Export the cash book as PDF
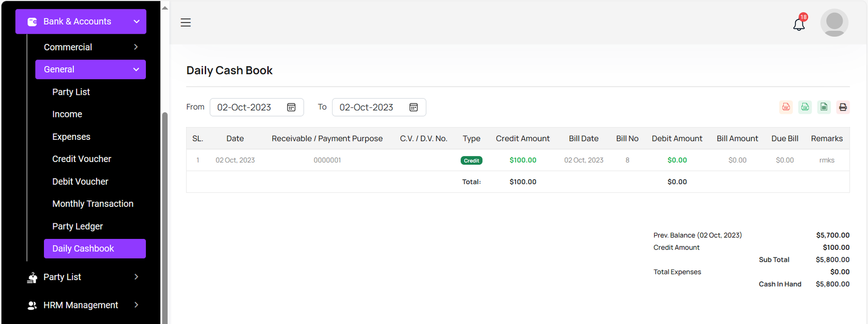This screenshot has height=324, width=868. [786, 107]
